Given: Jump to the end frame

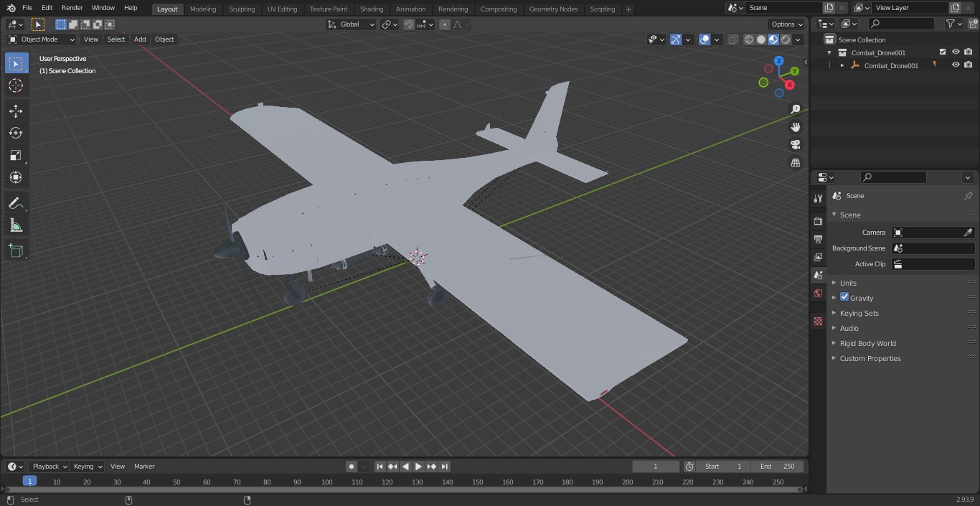Looking at the screenshot, I should [x=444, y=467].
